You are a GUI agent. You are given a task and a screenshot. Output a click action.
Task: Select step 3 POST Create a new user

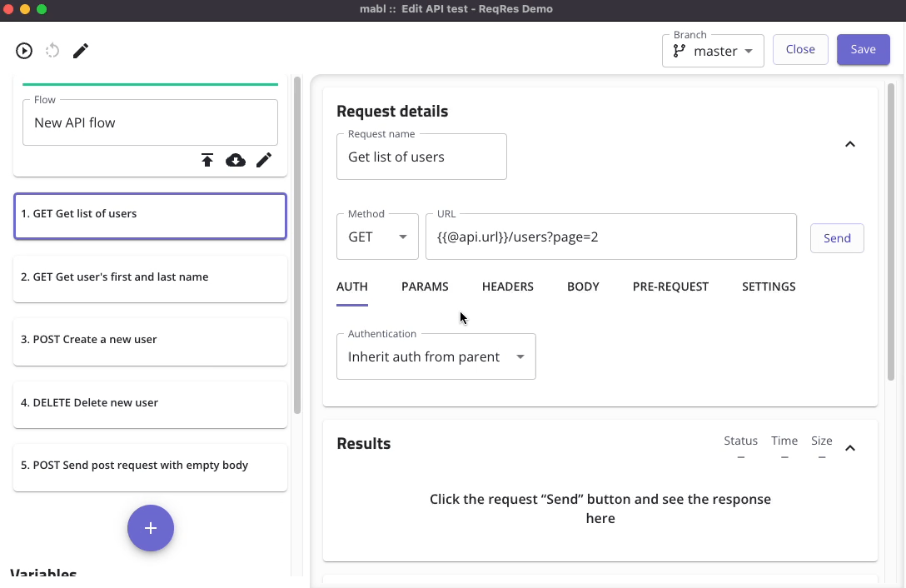(150, 341)
